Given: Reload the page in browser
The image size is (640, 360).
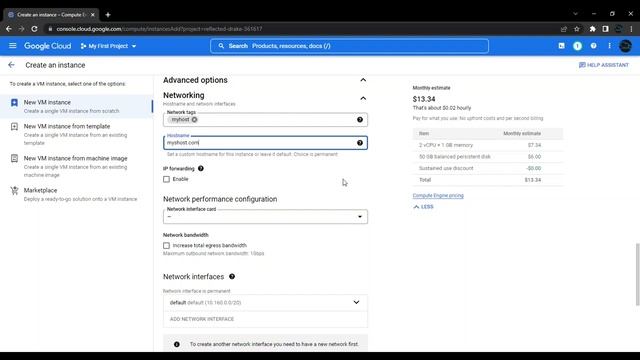Looking at the screenshot, I should coord(34,29).
